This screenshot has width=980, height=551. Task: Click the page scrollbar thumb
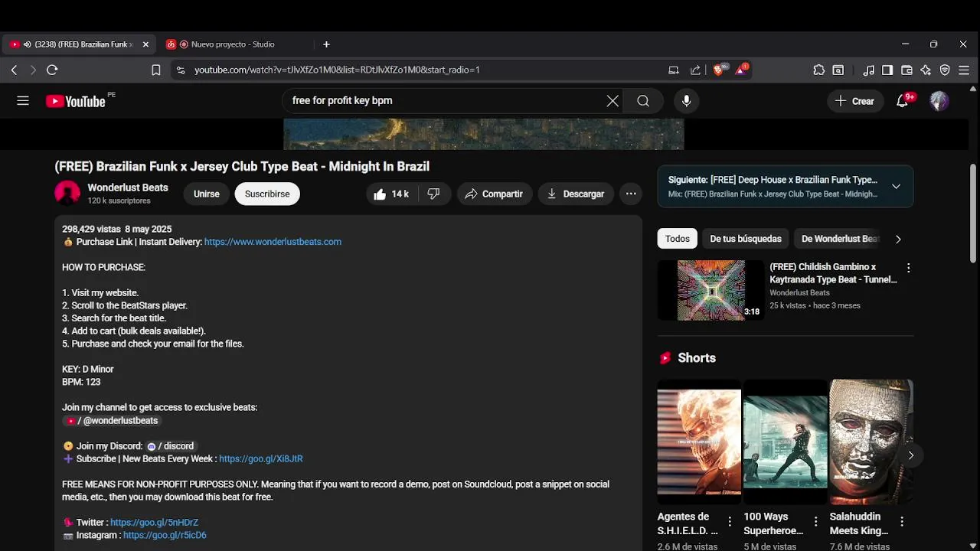[x=974, y=214]
